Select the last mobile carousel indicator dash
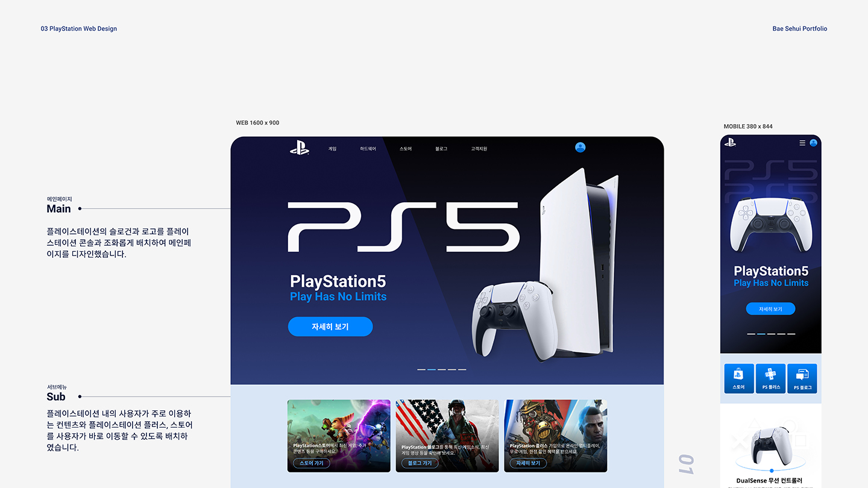The height and width of the screenshot is (488, 868). click(x=791, y=334)
